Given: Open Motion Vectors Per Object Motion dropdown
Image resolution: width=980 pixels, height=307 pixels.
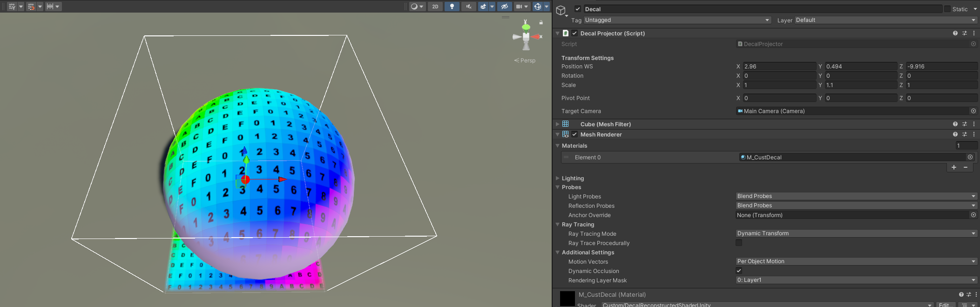Looking at the screenshot, I should [x=856, y=261].
